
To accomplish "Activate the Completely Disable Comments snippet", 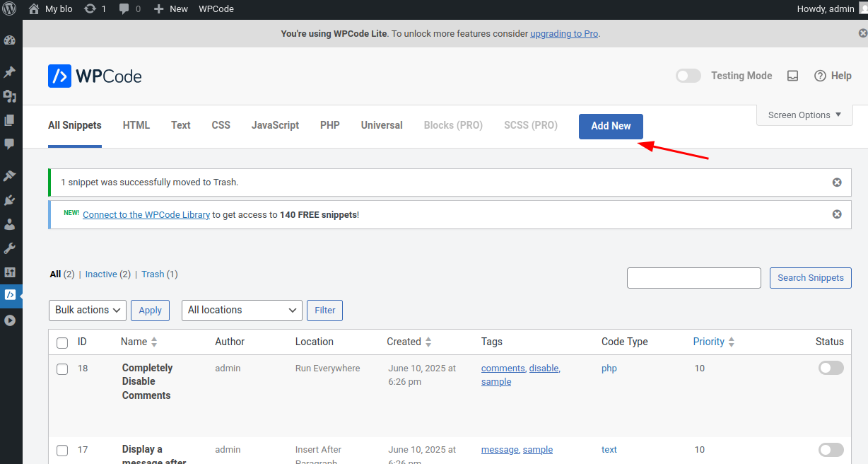I will point(831,368).
